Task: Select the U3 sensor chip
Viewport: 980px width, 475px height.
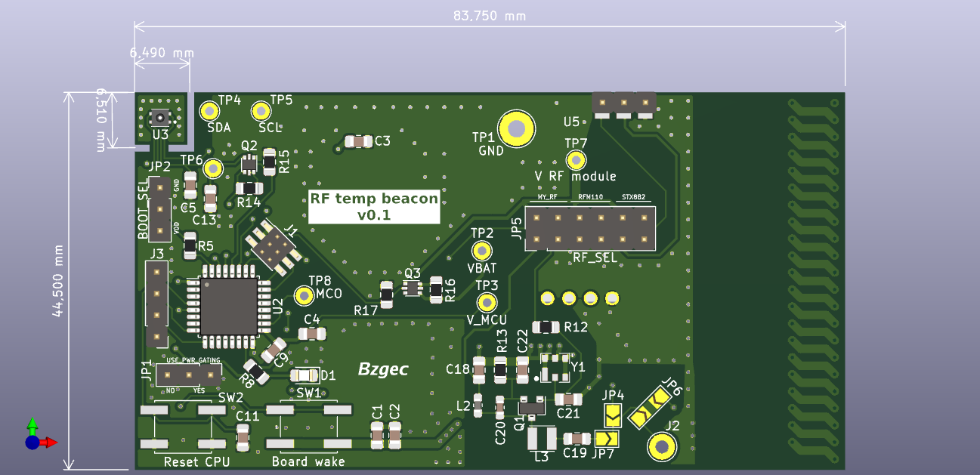Action: pyautogui.click(x=160, y=117)
